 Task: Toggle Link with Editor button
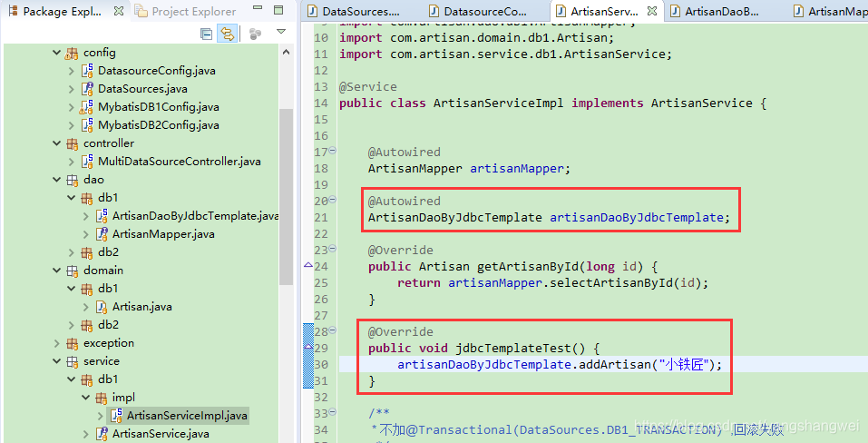click(227, 34)
